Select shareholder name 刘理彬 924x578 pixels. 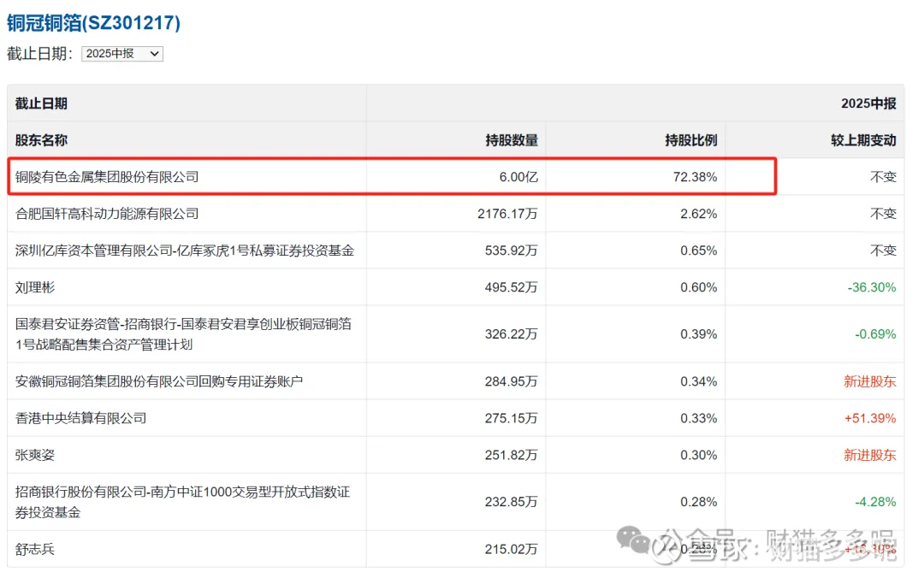[35, 287]
